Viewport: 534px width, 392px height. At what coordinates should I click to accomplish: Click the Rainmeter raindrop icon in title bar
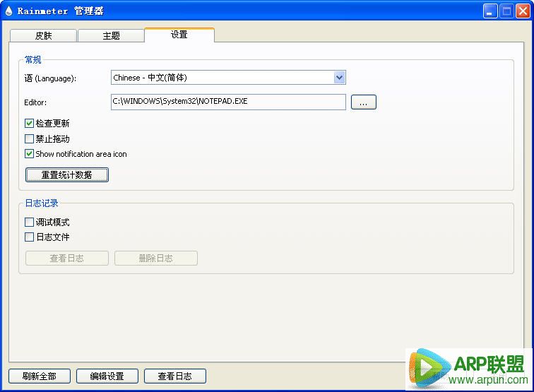click(9, 11)
